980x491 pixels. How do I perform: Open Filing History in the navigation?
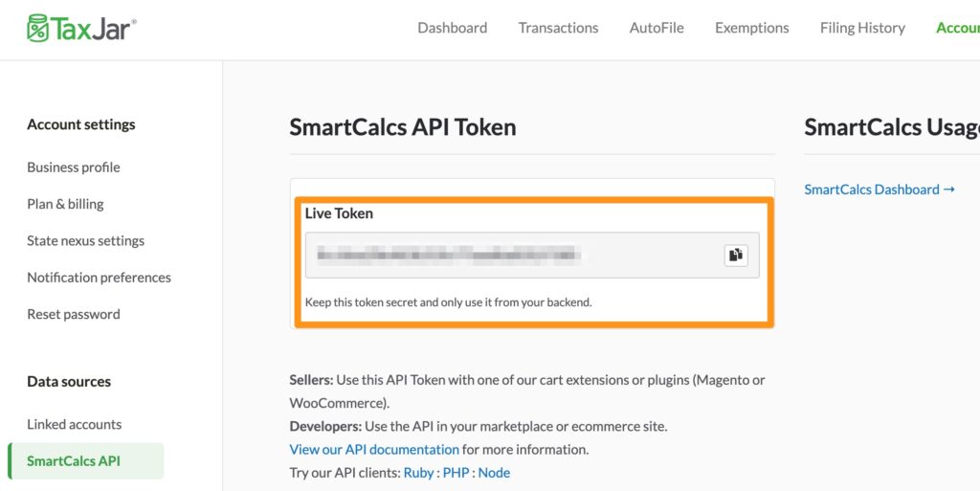coord(862,28)
